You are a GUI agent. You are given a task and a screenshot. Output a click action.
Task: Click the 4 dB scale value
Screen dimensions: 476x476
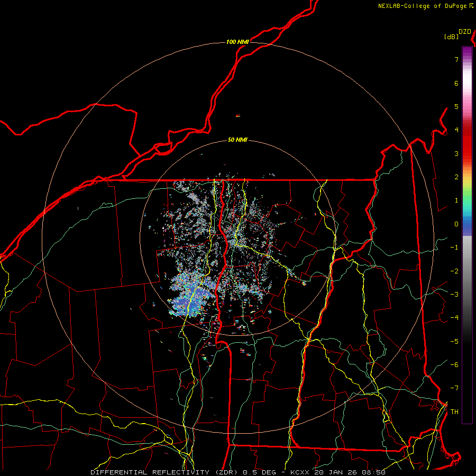[x=456, y=130]
